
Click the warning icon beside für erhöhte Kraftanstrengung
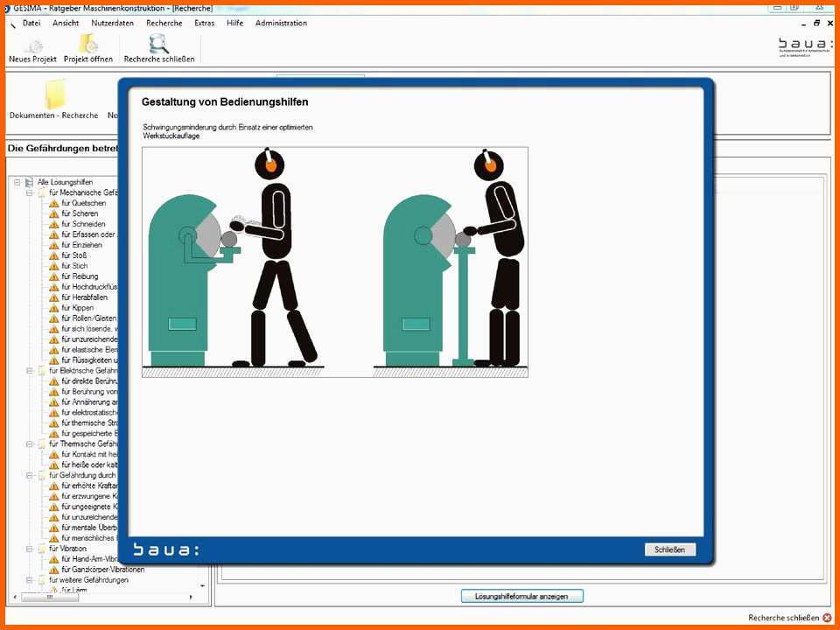click(x=54, y=486)
